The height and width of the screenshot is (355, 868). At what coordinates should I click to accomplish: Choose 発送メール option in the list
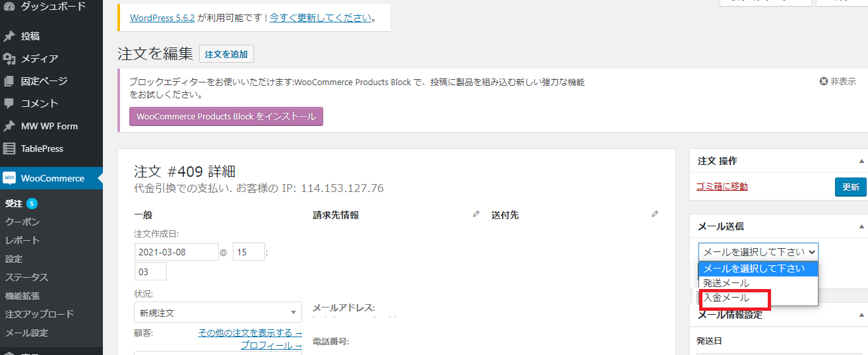click(x=727, y=283)
